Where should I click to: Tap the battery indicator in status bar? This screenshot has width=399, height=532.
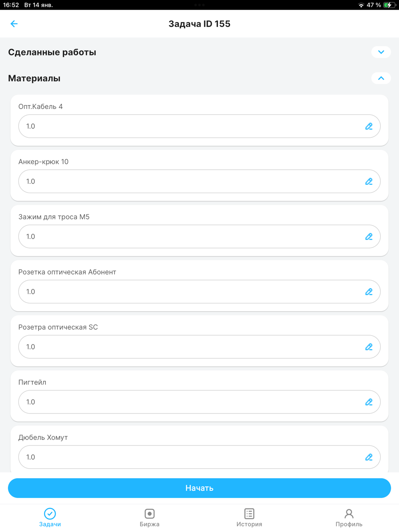pos(389,5)
